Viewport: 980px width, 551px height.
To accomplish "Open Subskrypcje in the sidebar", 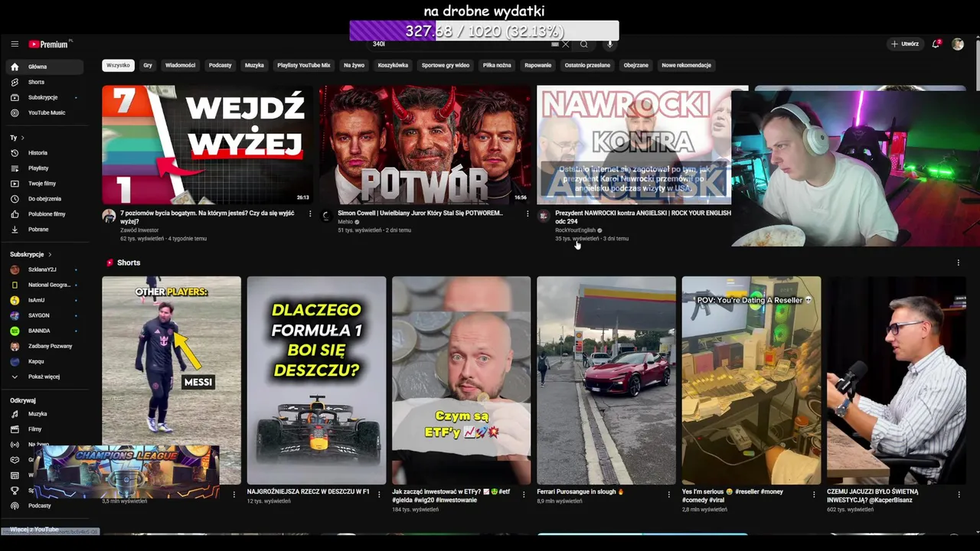I will [x=46, y=97].
